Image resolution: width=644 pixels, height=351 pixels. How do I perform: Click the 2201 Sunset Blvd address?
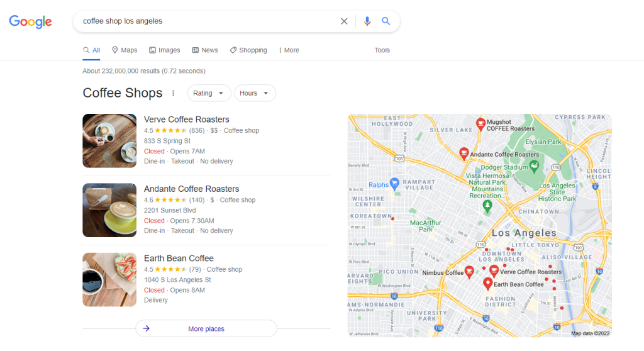click(170, 211)
